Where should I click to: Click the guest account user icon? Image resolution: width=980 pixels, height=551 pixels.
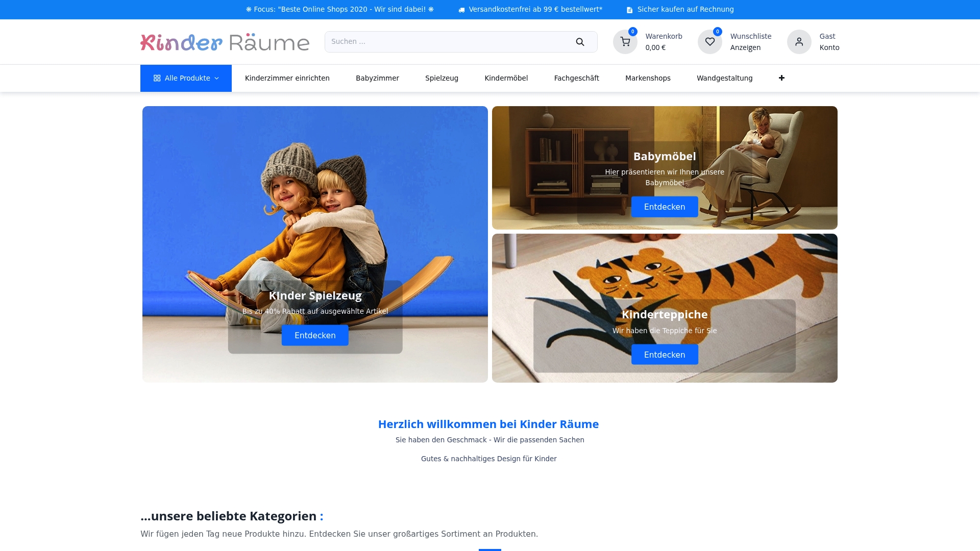(799, 42)
